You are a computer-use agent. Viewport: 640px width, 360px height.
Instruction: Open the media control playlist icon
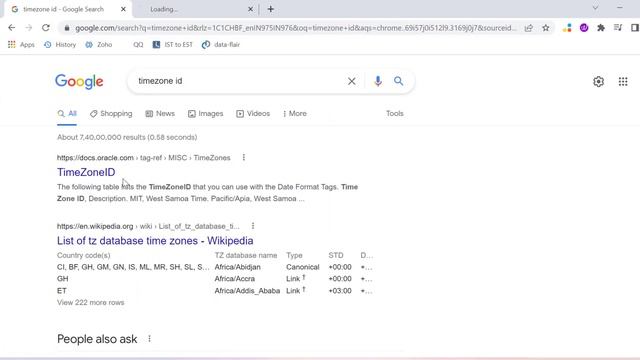pyautogui.click(x=618, y=28)
